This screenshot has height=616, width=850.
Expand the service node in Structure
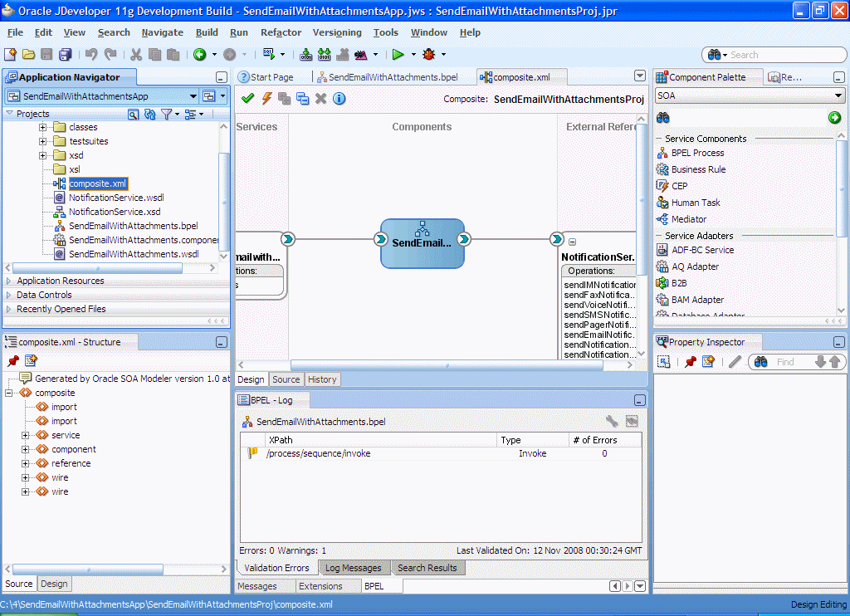(x=25, y=435)
